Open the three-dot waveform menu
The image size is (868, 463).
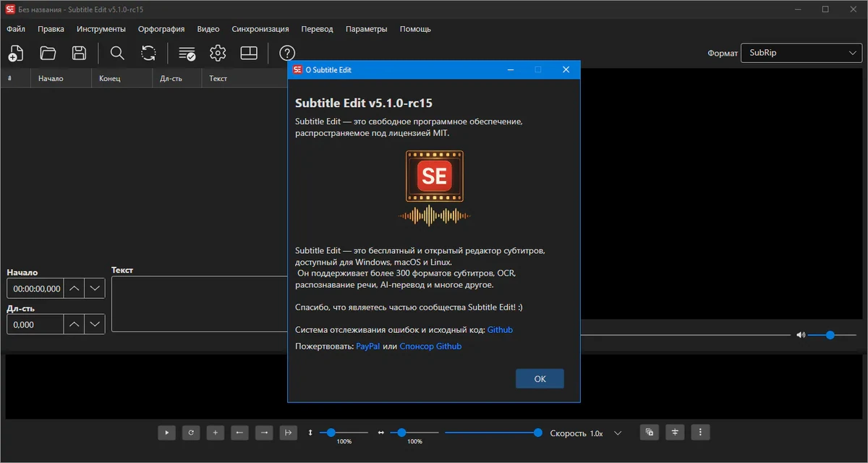[x=700, y=433]
